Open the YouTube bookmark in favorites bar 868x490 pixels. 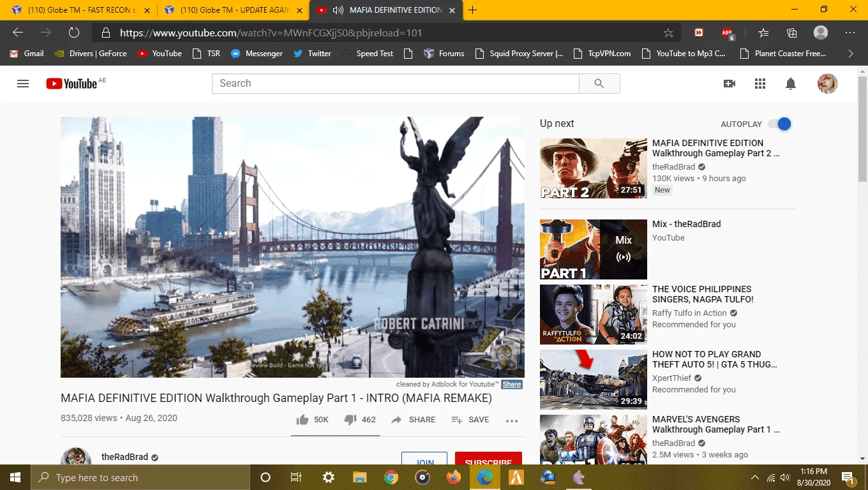(160, 54)
